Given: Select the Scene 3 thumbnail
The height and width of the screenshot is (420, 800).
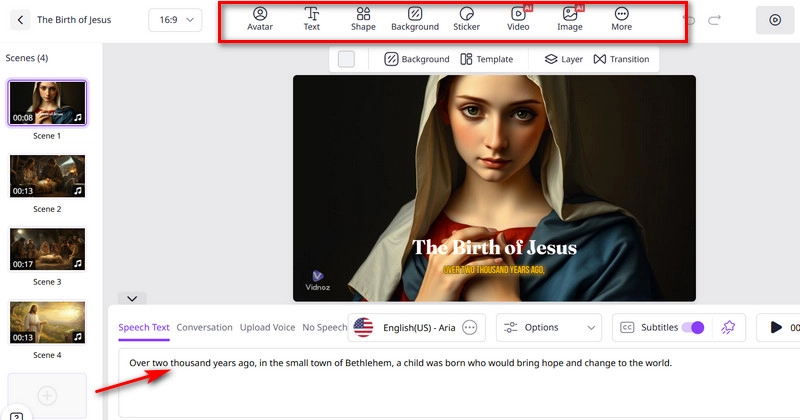Looking at the screenshot, I should click(x=47, y=249).
